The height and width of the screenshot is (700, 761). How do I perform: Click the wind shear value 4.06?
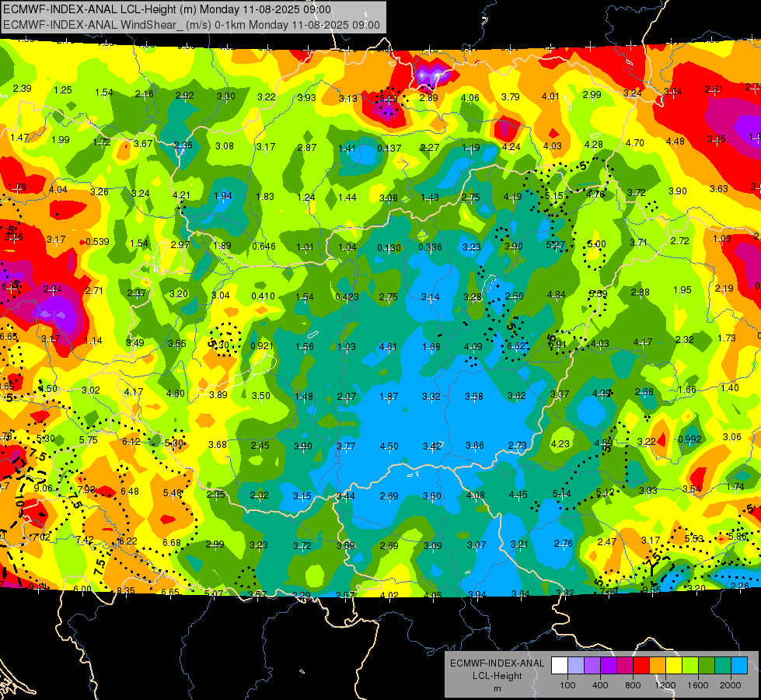click(470, 98)
